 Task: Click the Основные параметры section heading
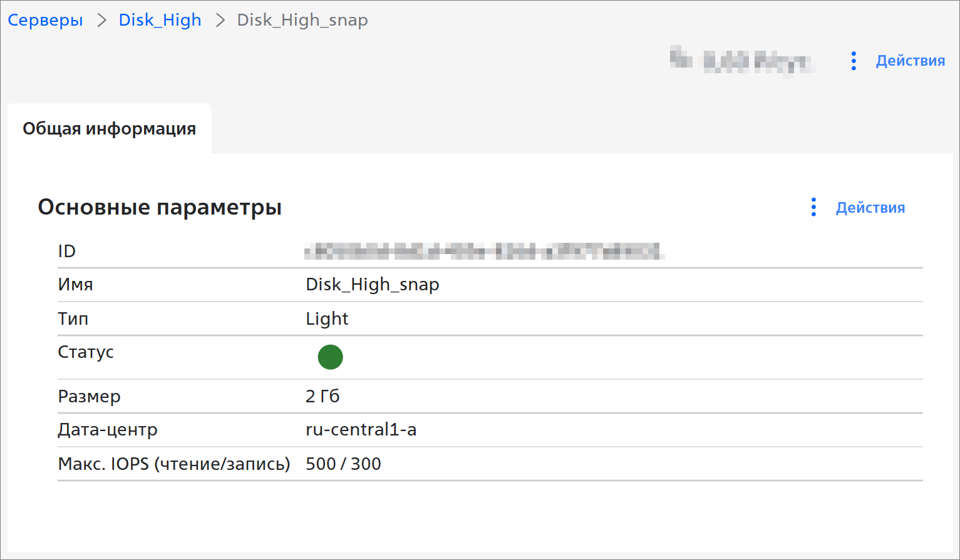click(x=160, y=207)
